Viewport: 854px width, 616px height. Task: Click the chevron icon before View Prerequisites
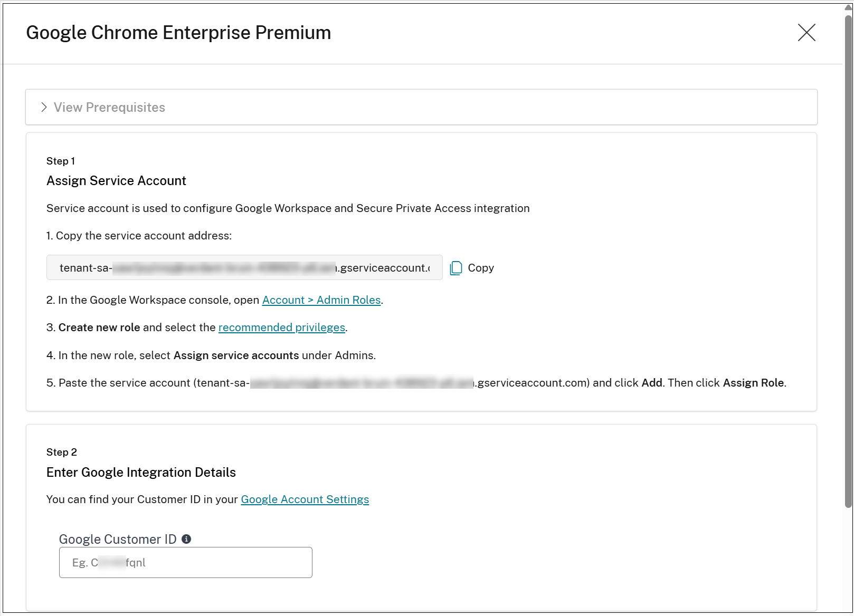pos(44,107)
